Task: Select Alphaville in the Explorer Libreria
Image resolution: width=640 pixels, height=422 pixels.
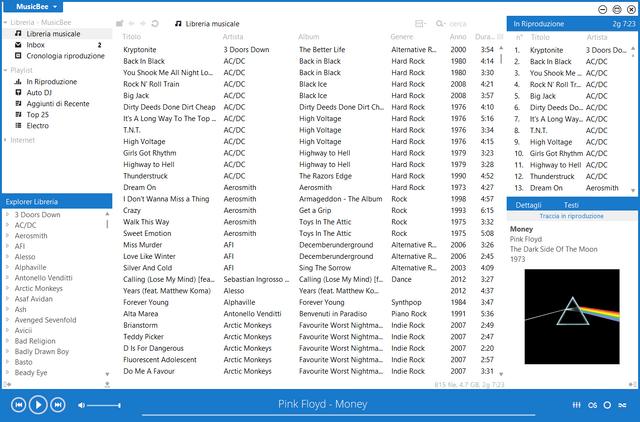Action: (x=31, y=267)
